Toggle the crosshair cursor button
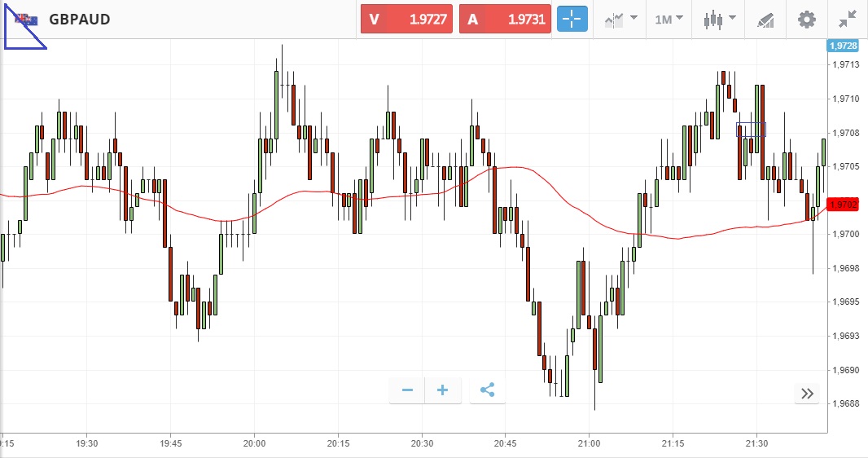868x458 pixels. point(572,20)
